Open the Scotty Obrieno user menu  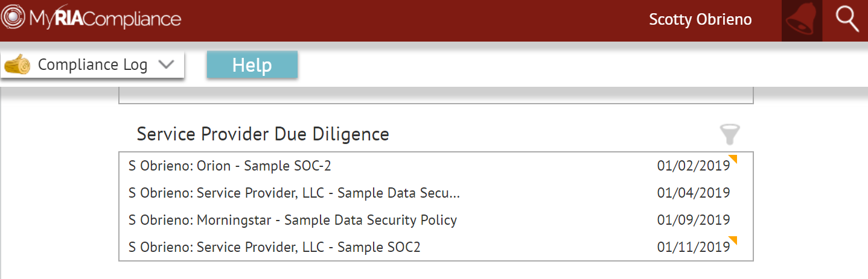pyautogui.click(x=700, y=20)
